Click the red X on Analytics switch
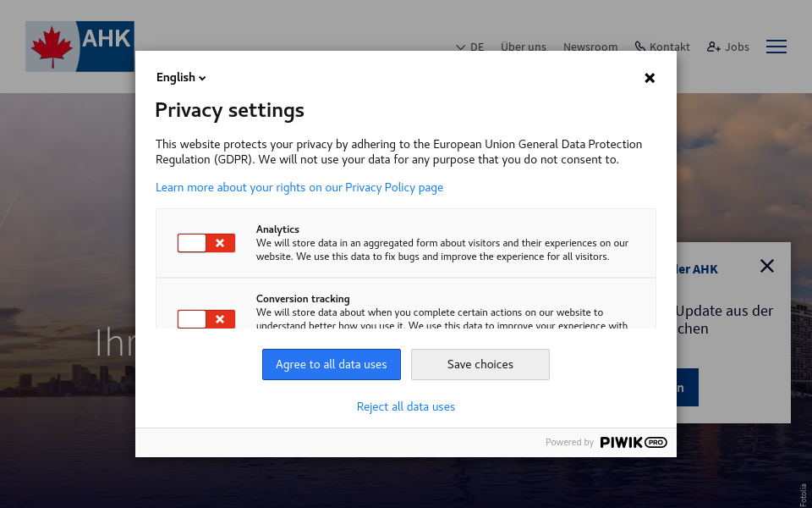812x508 pixels. pos(220,243)
